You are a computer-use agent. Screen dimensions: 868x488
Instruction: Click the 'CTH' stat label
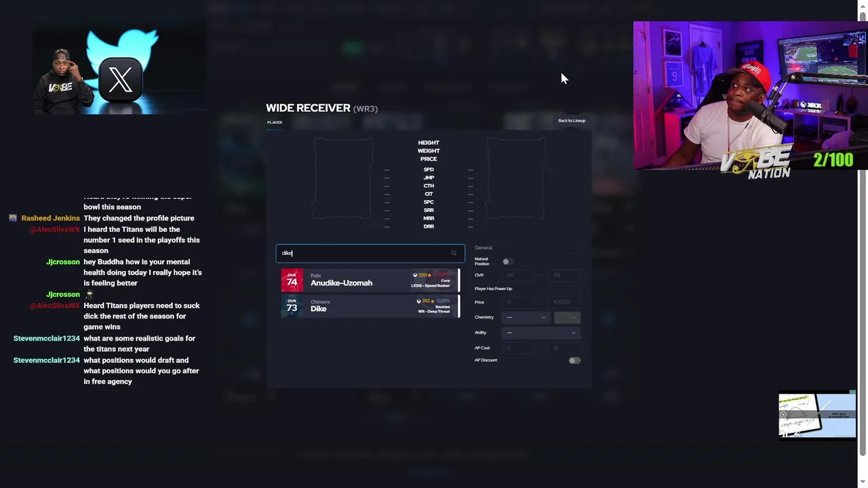click(429, 186)
